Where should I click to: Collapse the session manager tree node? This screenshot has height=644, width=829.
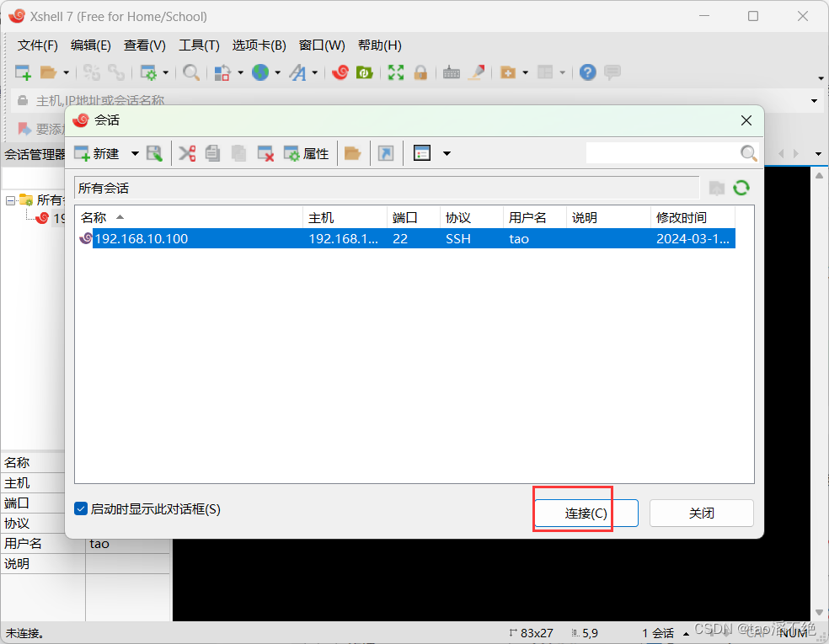click(10, 200)
